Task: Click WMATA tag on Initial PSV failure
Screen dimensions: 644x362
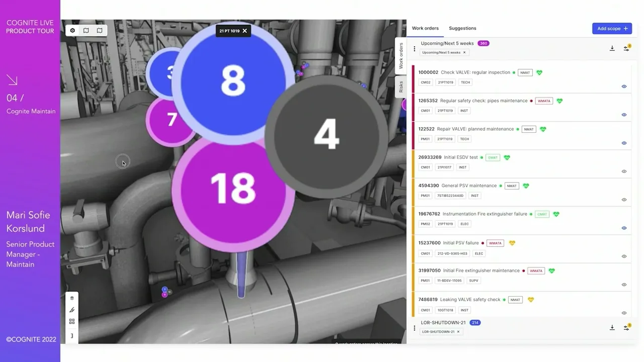Action: click(496, 243)
